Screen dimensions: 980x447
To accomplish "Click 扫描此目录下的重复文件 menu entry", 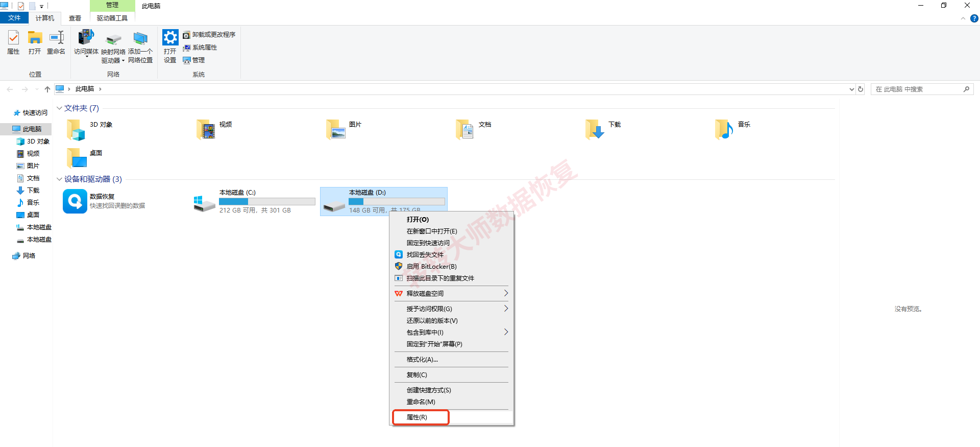I will pos(452,278).
